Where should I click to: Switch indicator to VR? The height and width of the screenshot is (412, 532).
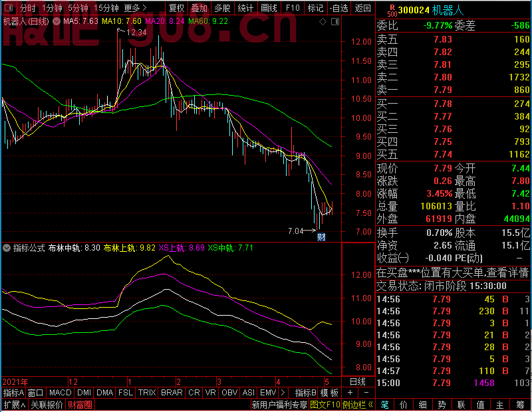tap(210, 393)
